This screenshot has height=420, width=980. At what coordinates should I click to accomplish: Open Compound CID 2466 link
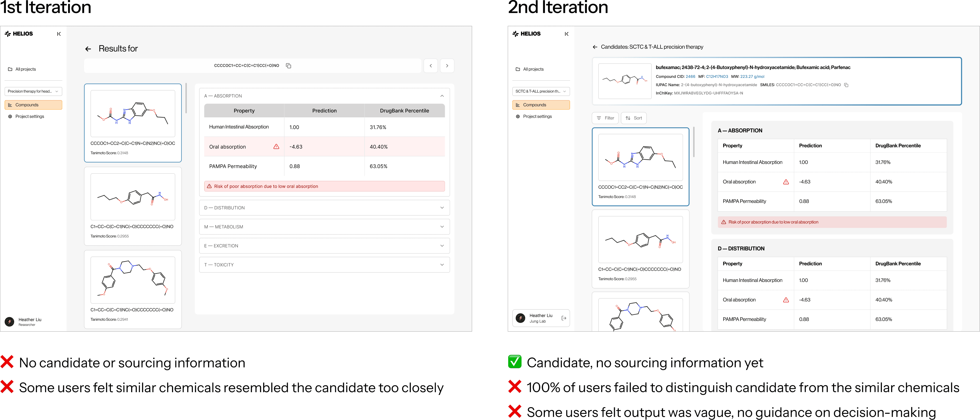click(x=690, y=76)
